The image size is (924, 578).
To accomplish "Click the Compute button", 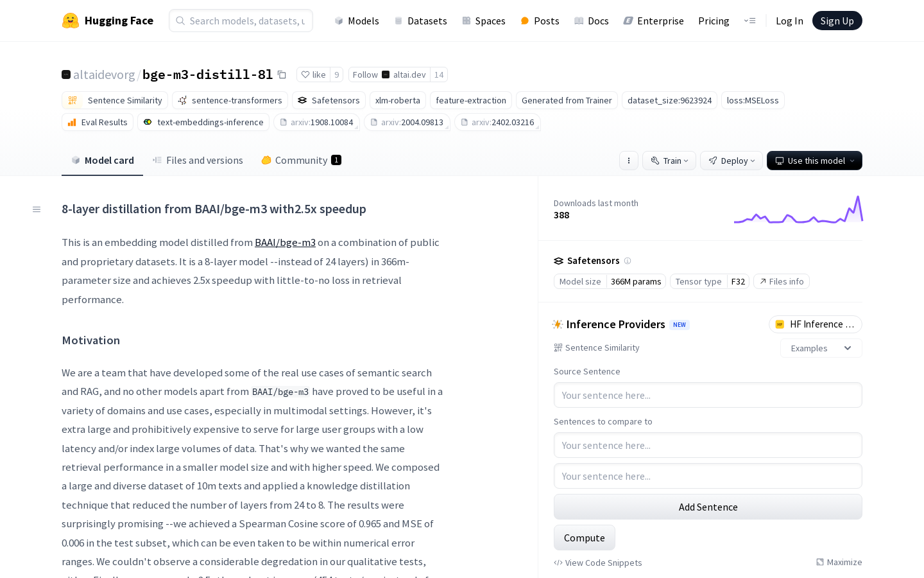I will (x=585, y=538).
